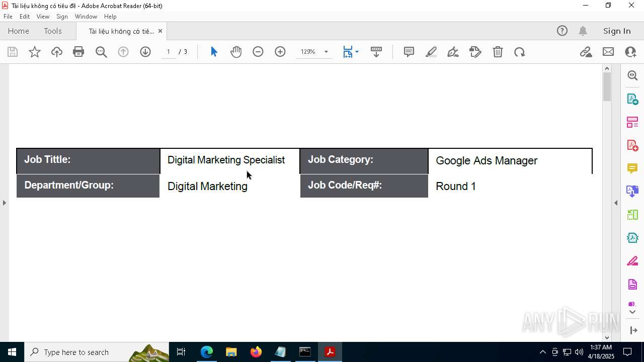This screenshot has height=362, width=644.
Task: Click the Sign In button
Action: (x=617, y=31)
